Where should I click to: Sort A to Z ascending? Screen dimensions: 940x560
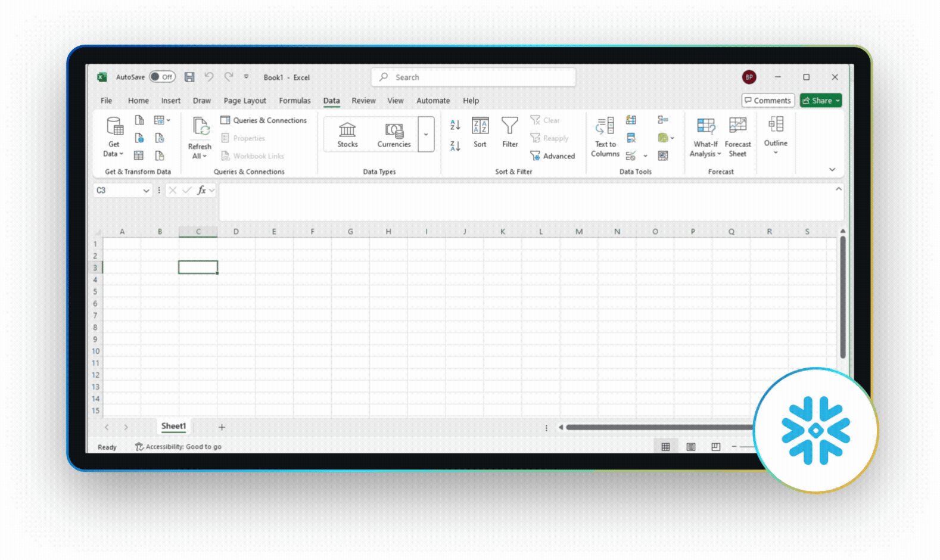(x=455, y=125)
